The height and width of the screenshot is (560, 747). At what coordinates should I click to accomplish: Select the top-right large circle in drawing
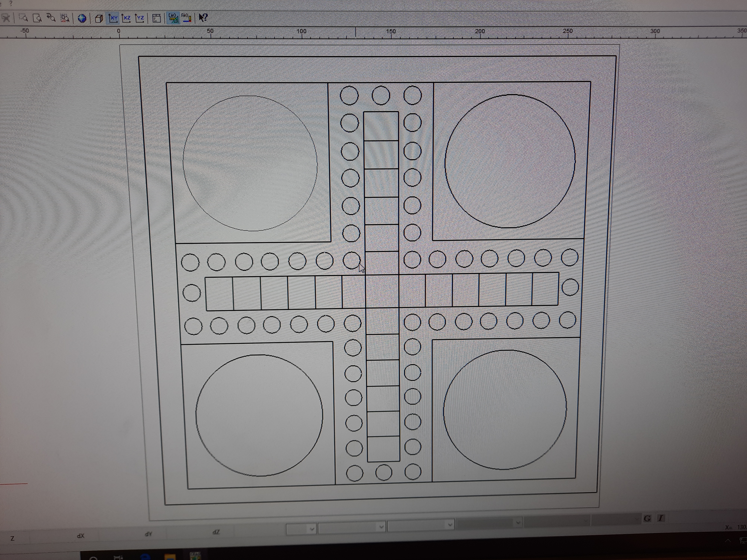pyautogui.click(x=510, y=161)
